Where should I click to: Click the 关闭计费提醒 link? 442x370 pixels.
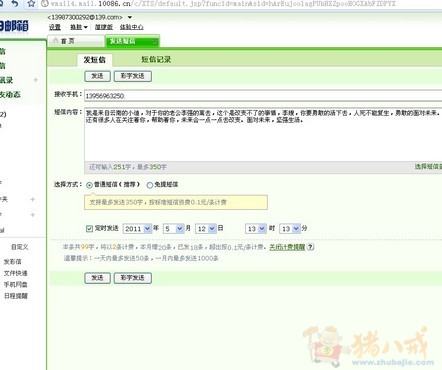(x=287, y=247)
